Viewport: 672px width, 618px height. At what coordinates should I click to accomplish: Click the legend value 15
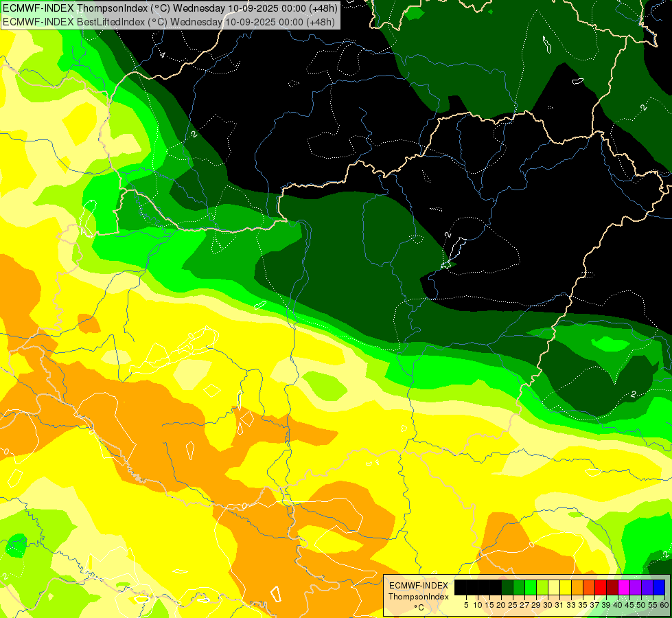[x=489, y=605]
